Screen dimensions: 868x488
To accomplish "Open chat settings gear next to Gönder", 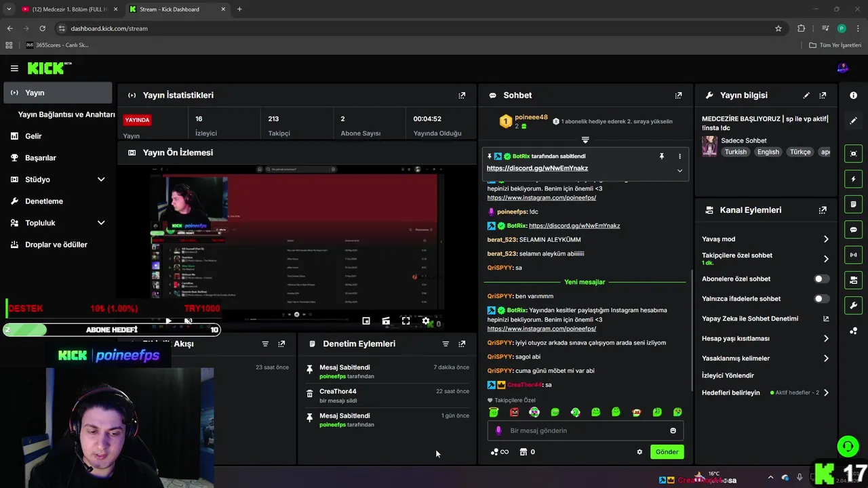I will (x=639, y=452).
